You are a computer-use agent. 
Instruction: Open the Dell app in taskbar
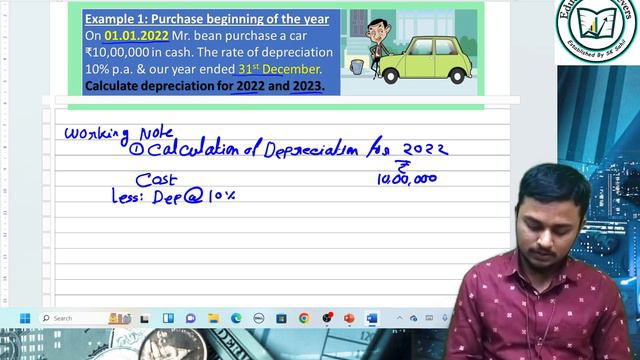coord(259,318)
